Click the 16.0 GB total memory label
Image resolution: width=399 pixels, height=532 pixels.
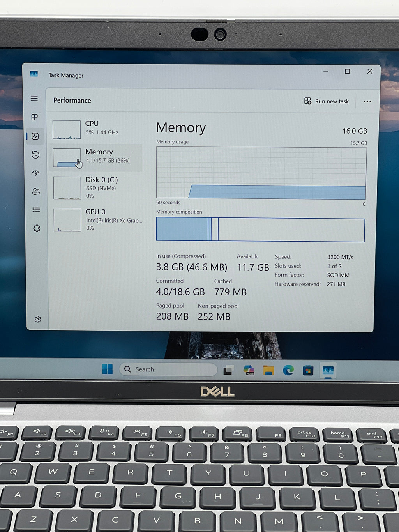point(355,131)
